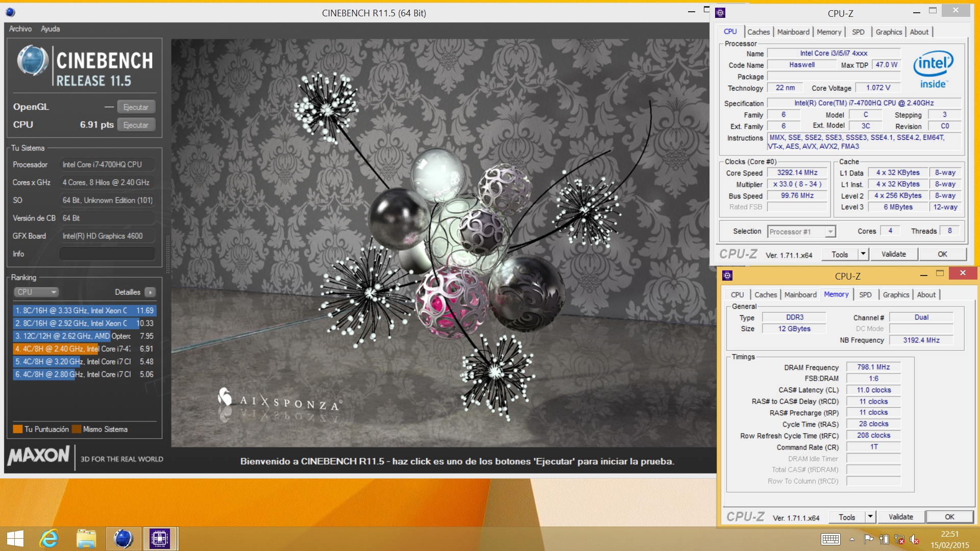Select ranking entry 4C/8H @ 3.20 GHz
980x551 pixels.
pos(85,361)
